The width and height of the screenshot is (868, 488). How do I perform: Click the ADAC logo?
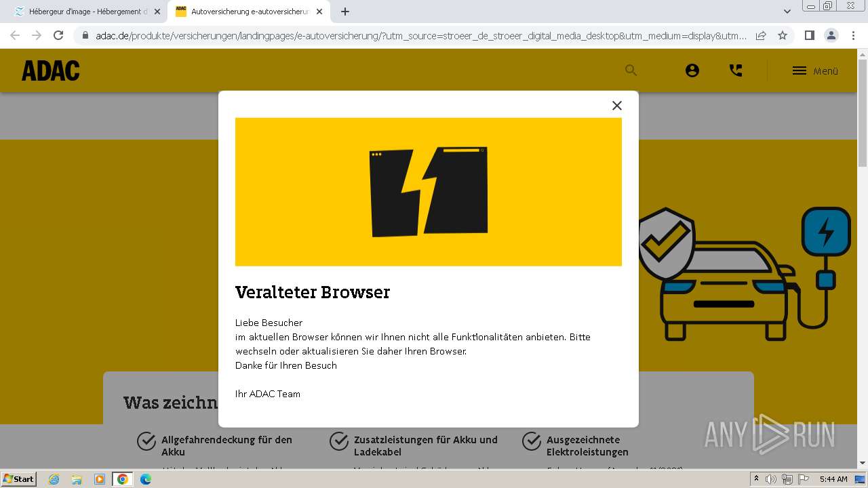pyautogui.click(x=50, y=70)
